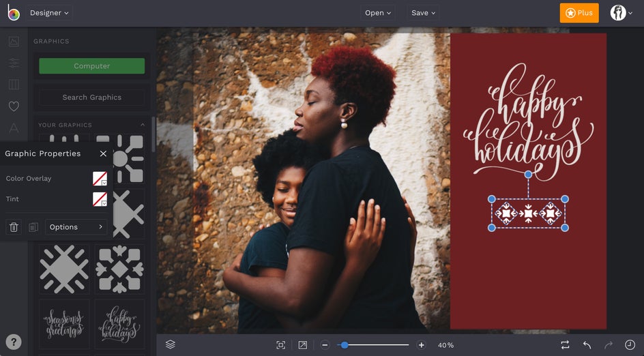Click the 40% zoom value
644x356 pixels.
click(x=445, y=345)
